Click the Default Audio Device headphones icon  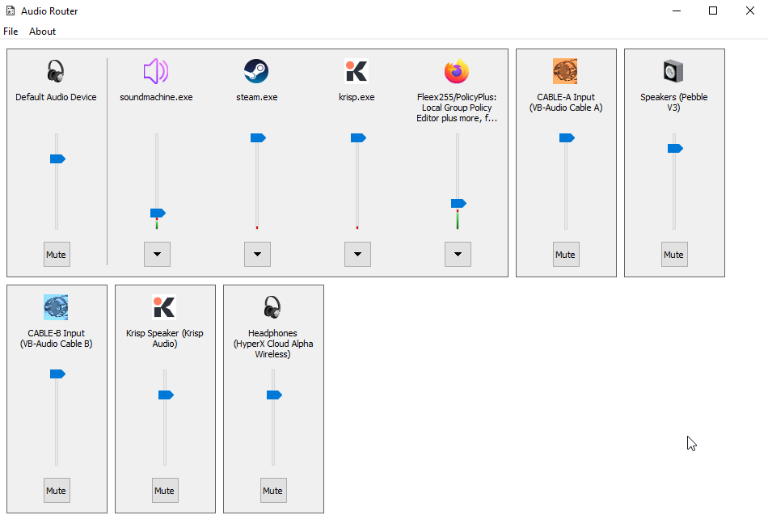coord(56,71)
